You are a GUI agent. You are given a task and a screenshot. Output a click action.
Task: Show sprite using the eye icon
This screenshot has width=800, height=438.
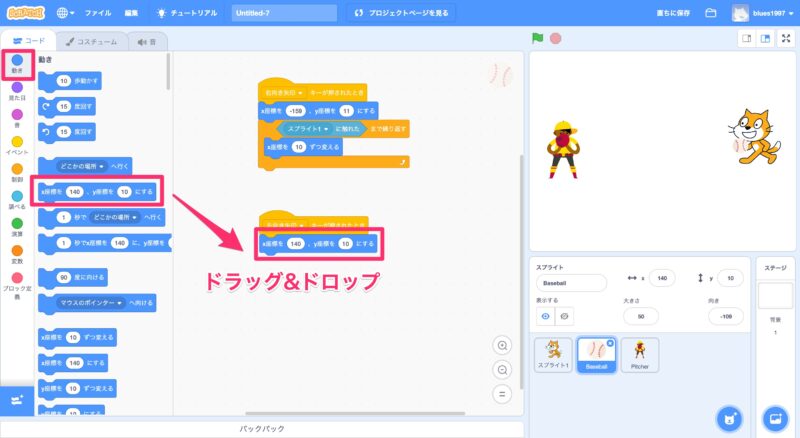pyautogui.click(x=546, y=316)
